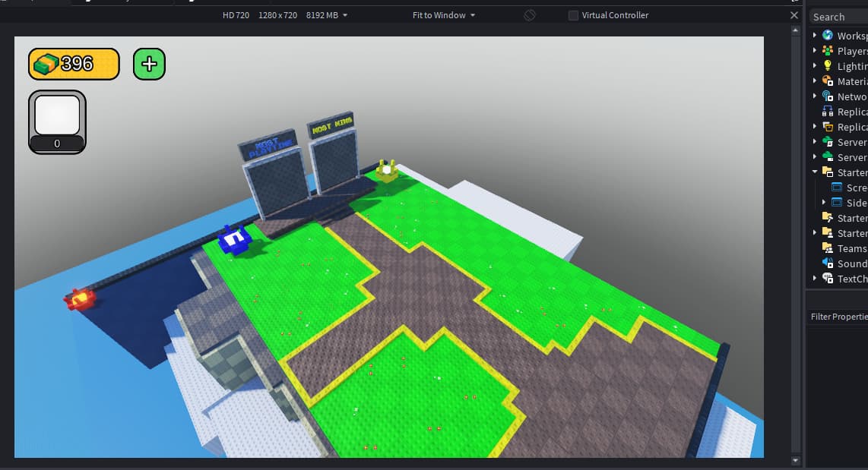The width and height of the screenshot is (868, 470).
Task: Select the Teams row text
Action: 853,249
